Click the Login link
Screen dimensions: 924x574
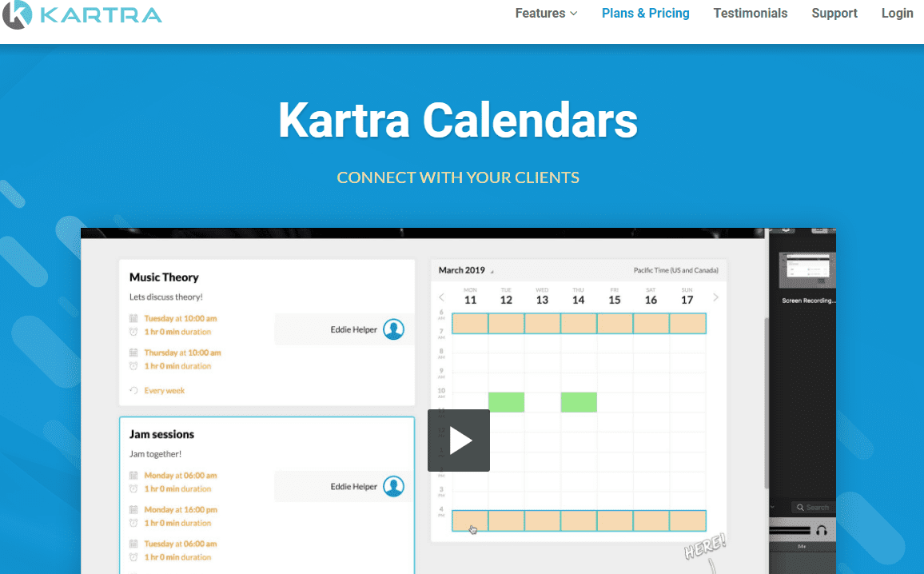tap(897, 14)
